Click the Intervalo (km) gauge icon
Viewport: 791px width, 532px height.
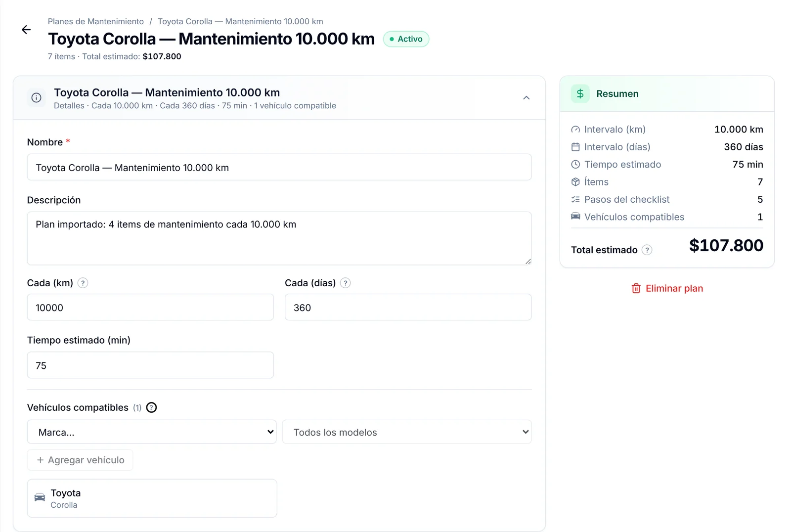pyautogui.click(x=575, y=130)
